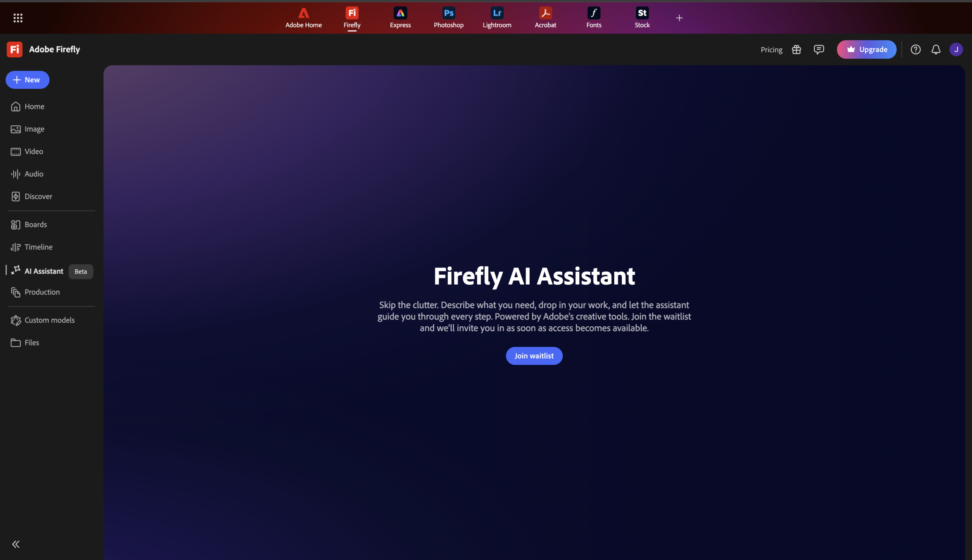Launch Photoshop from the app bar
This screenshot has width=972, height=560.
click(448, 18)
